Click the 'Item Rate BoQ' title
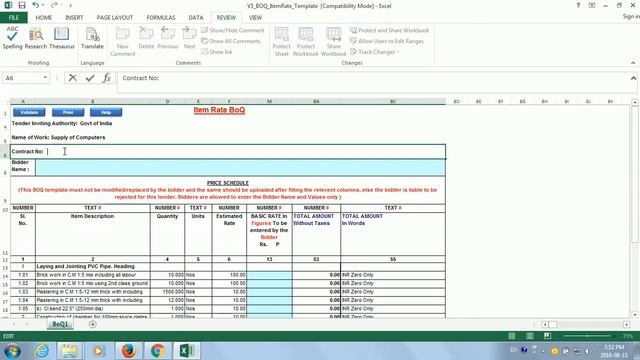Image resolution: width=640 pixels, height=360 pixels. click(x=219, y=110)
